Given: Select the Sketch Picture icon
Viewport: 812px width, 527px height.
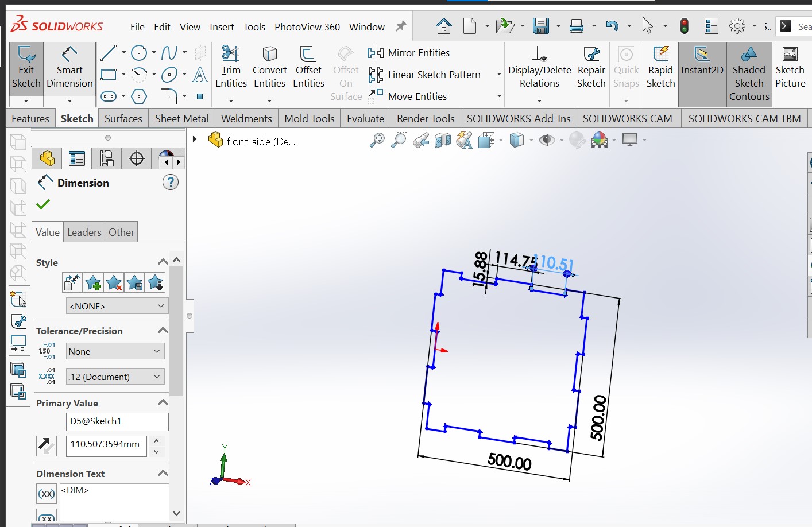Looking at the screenshot, I should 790,68.
